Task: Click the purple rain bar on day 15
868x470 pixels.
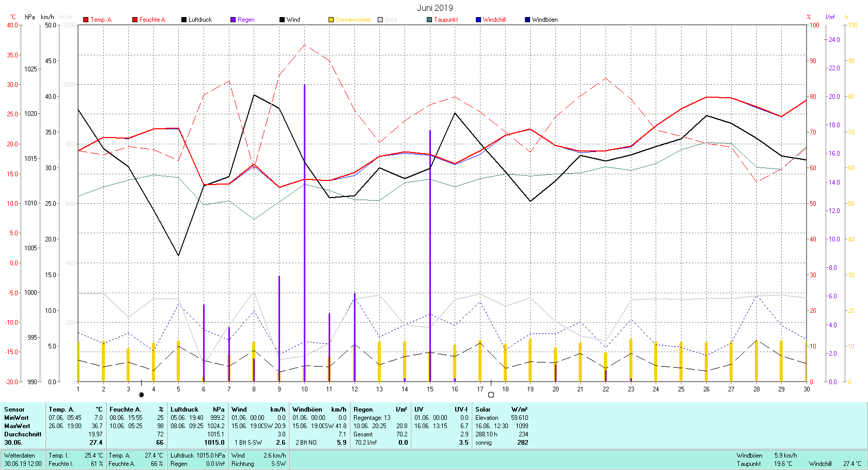Action: coord(430,256)
